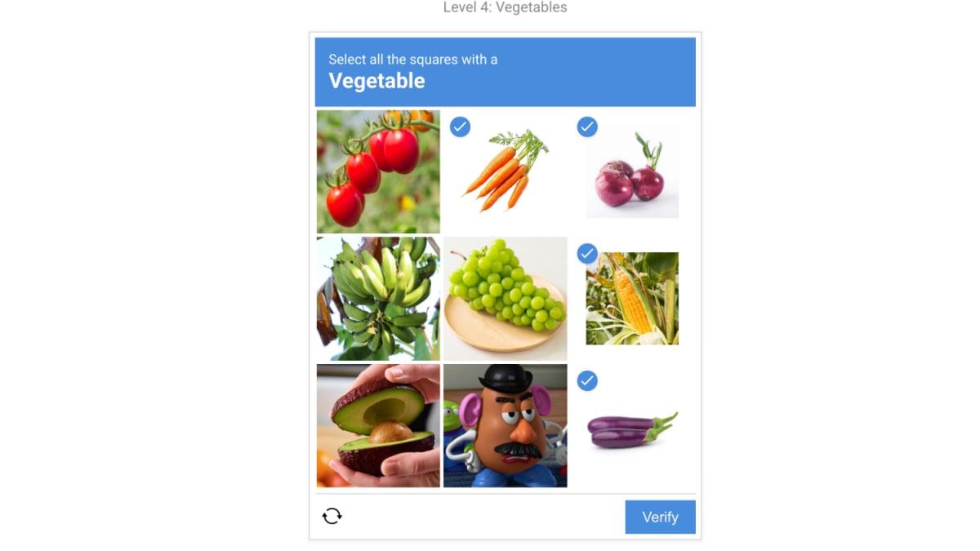
Task: Select the green bananas image tile
Action: pyautogui.click(x=378, y=299)
